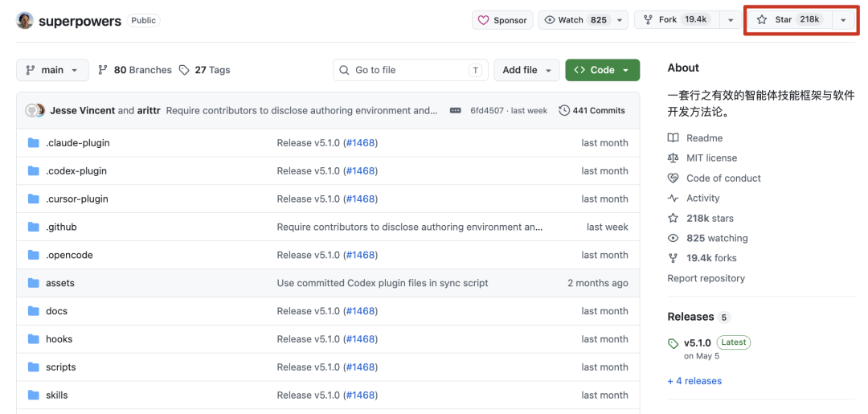868x414 pixels.
Task: Click the folder icon for assets
Action: 34,283
